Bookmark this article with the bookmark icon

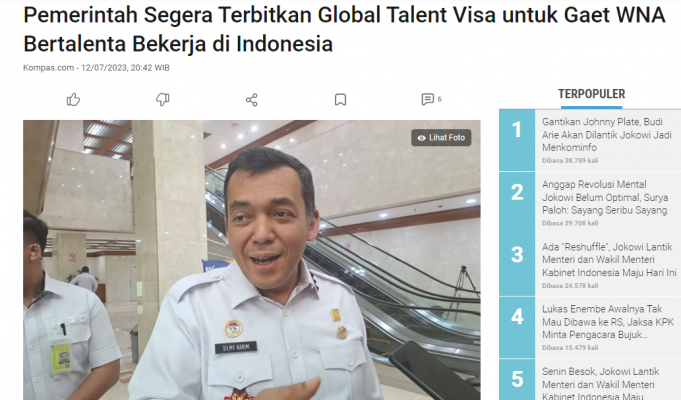[340, 100]
